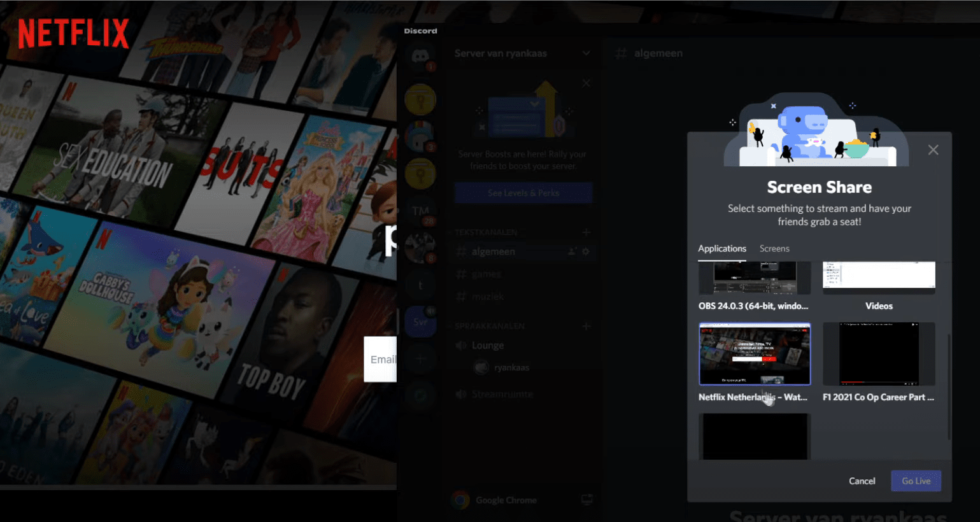This screenshot has height=522, width=980.
Task: Click the create invite icon on algemeen
Action: click(x=572, y=251)
